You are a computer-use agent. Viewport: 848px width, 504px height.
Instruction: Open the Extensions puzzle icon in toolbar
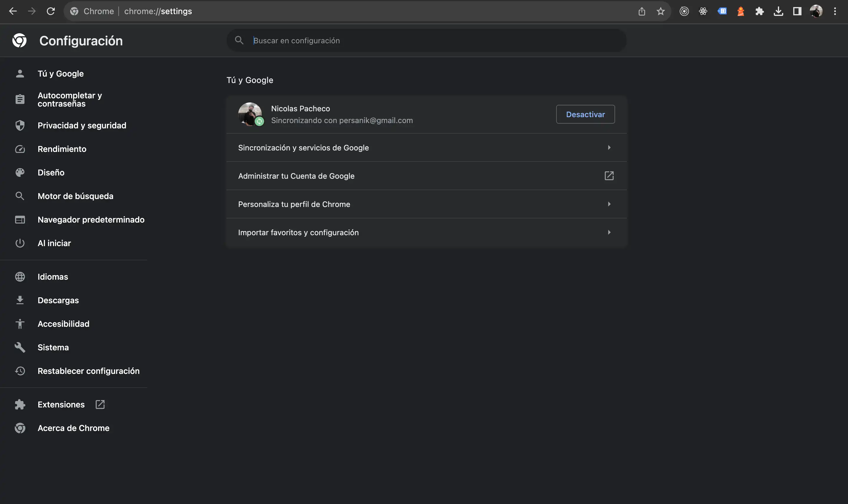(x=759, y=11)
